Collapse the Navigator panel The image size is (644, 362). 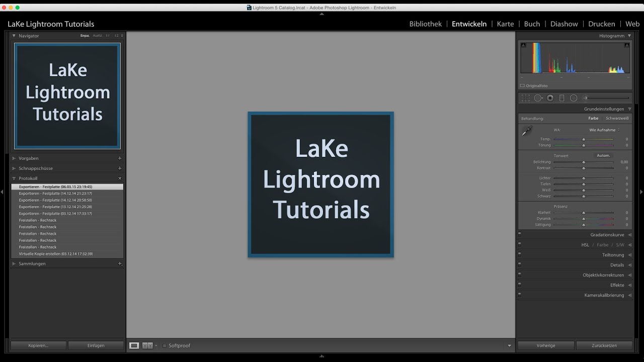click(14, 36)
